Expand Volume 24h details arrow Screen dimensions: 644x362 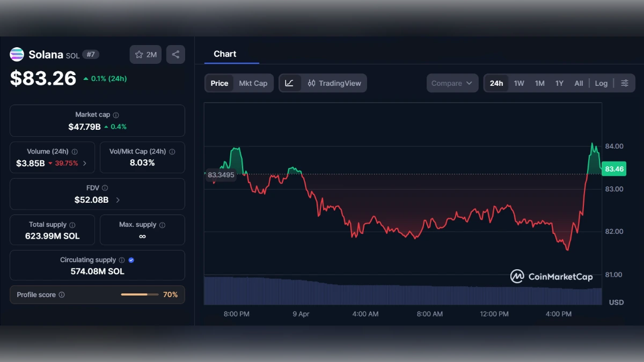[x=85, y=164]
